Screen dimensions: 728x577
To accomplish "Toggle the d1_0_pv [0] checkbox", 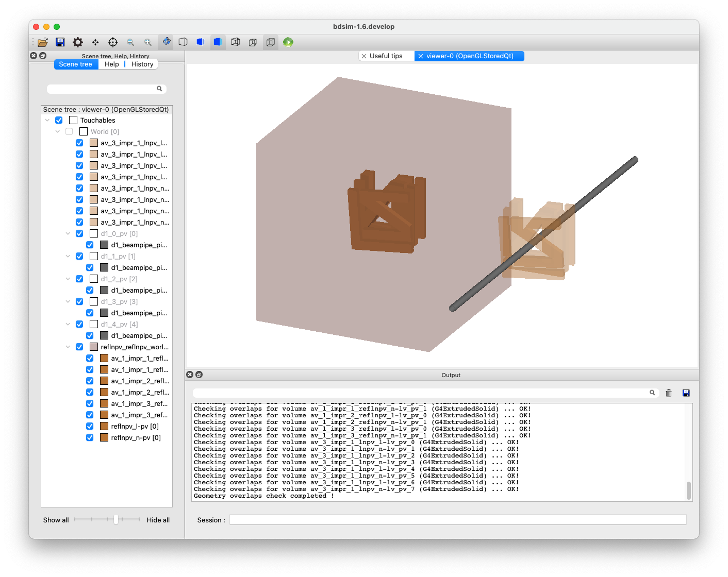I will click(79, 233).
